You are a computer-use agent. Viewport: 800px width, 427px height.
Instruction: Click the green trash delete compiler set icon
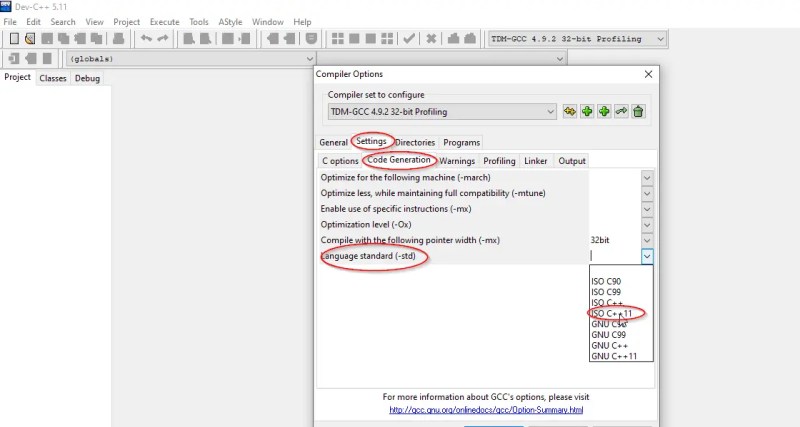638,111
